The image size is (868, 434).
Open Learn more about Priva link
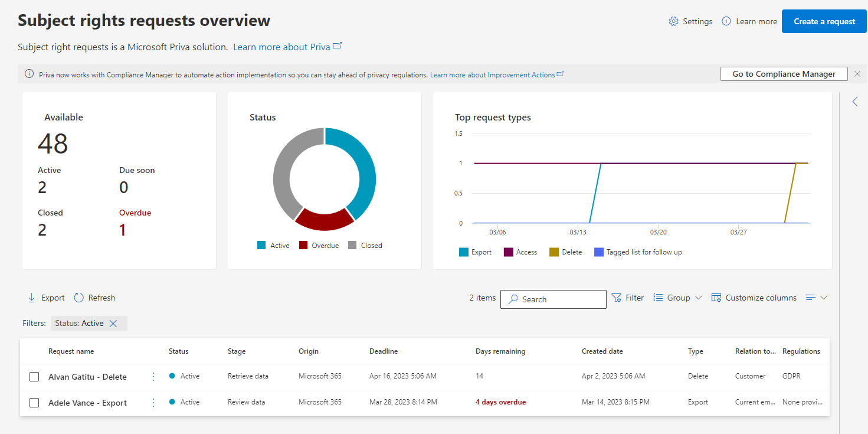pyautogui.click(x=281, y=47)
